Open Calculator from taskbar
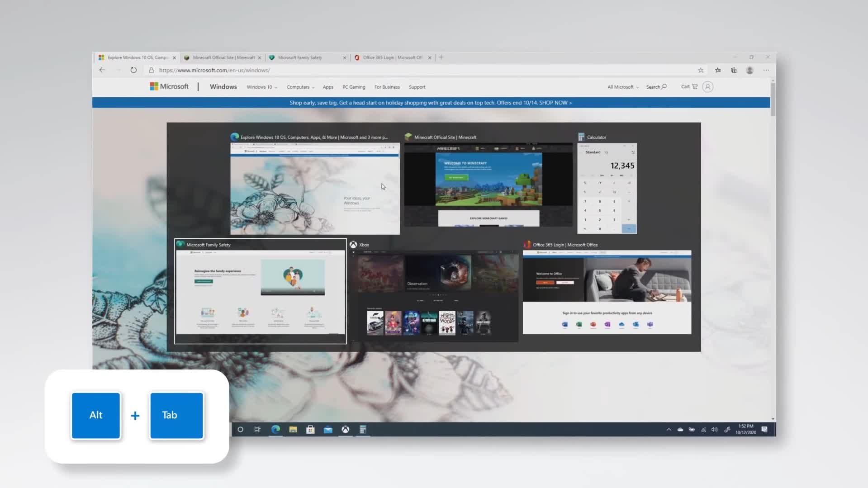This screenshot has width=868, height=488. 363,429
